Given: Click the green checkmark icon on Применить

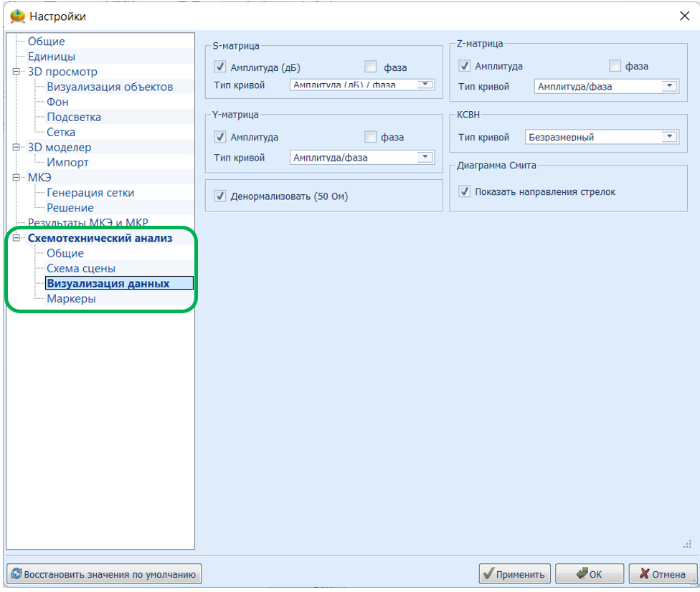Looking at the screenshot, I should pyautogui.click(x=489, y=574).
